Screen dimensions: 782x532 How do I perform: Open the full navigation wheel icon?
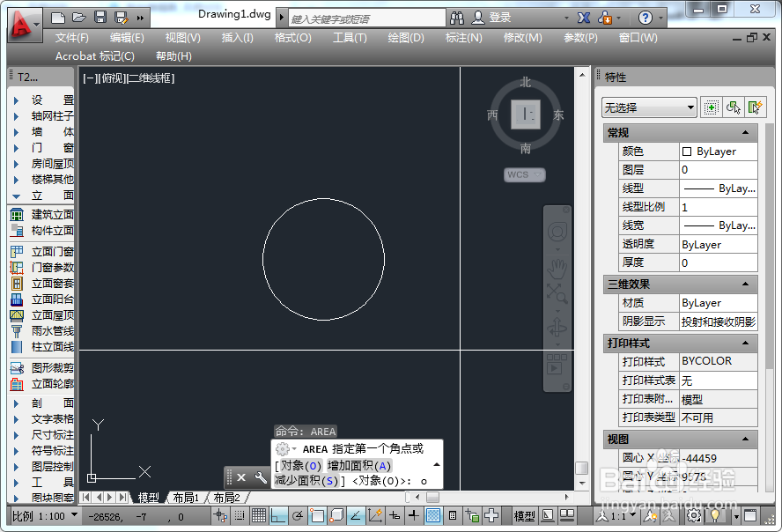[x=557, y=232]
